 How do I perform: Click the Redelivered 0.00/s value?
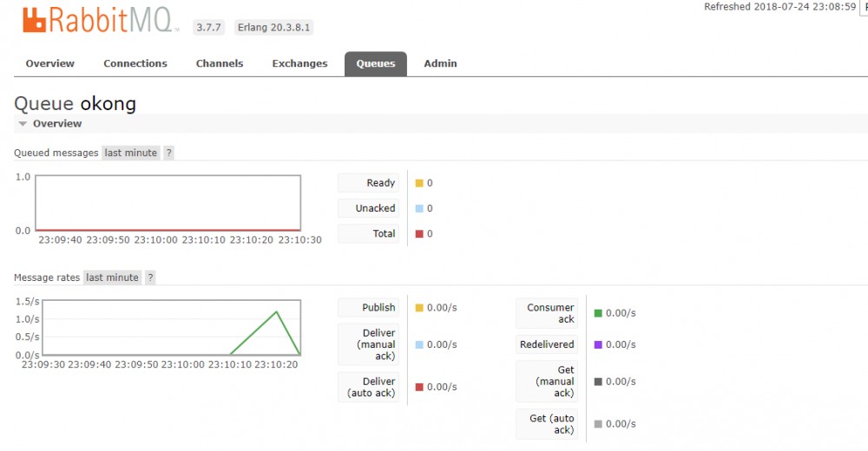pos(621,344)
